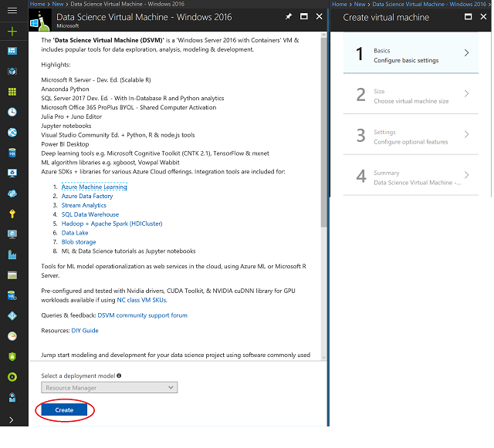The image size is (494, 448).
Task: Open the Dashboard icon in the sidebar
Action: pyautogui.click(x=12, y=51)
